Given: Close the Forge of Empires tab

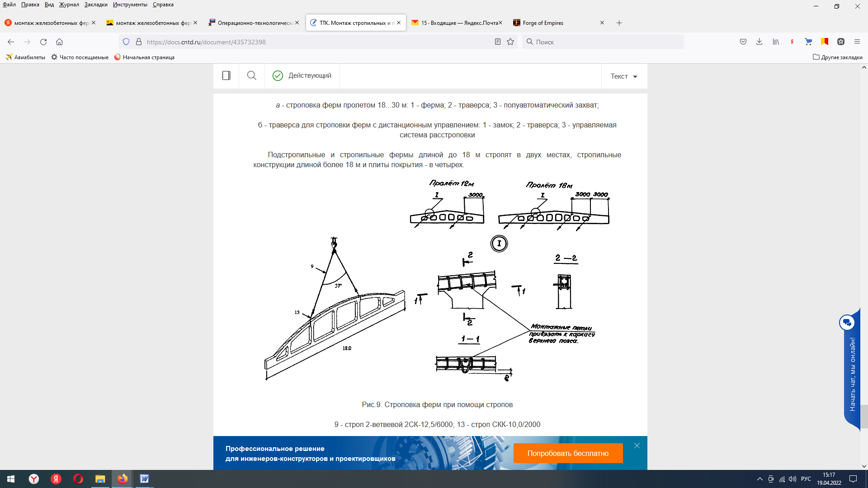Looking at the screenshot, I should click(602, 23).
